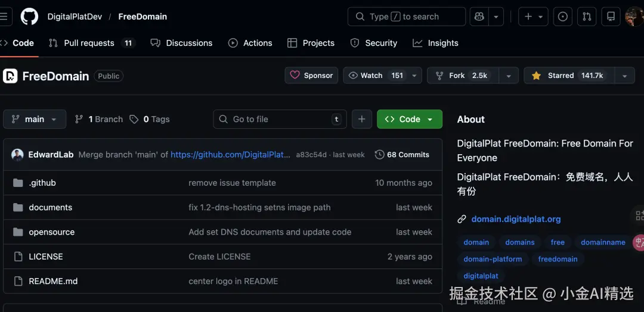Open the opensource folder
The height and width of the screenshot is (312, 644).
click(52, 232)
